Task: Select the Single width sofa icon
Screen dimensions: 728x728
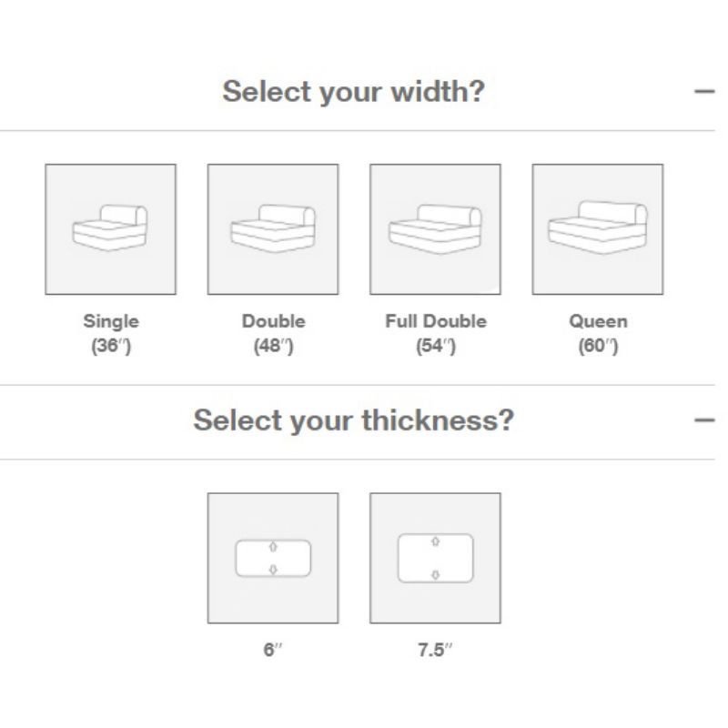Action: 110,229
